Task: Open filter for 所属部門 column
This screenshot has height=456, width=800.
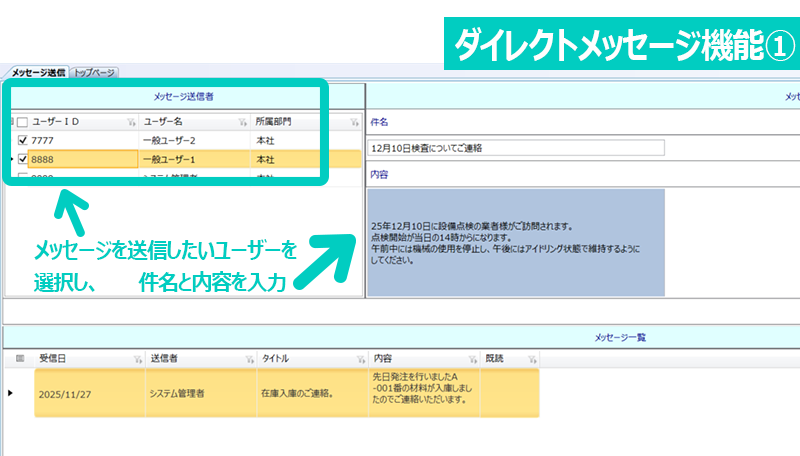Action: (x=353, y=122)
